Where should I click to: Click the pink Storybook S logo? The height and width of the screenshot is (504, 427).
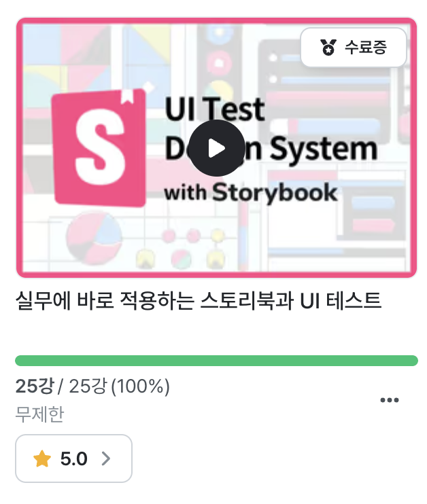point(99,148)
